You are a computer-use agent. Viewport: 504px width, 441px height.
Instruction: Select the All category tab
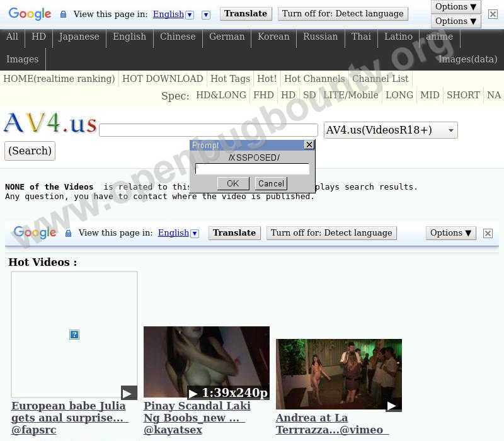tap(12, 37)
